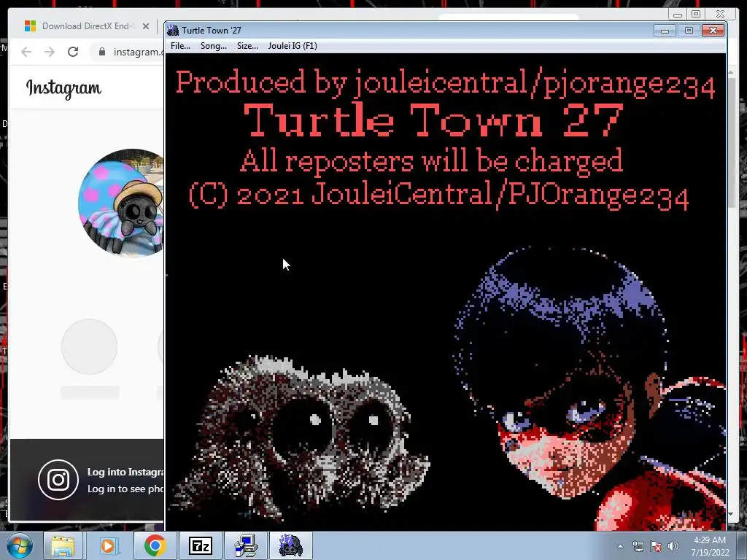Viewport: 747px width, 560px height.
Task: Click the Instagram logo in Chrome
Action: coord(63,88)
